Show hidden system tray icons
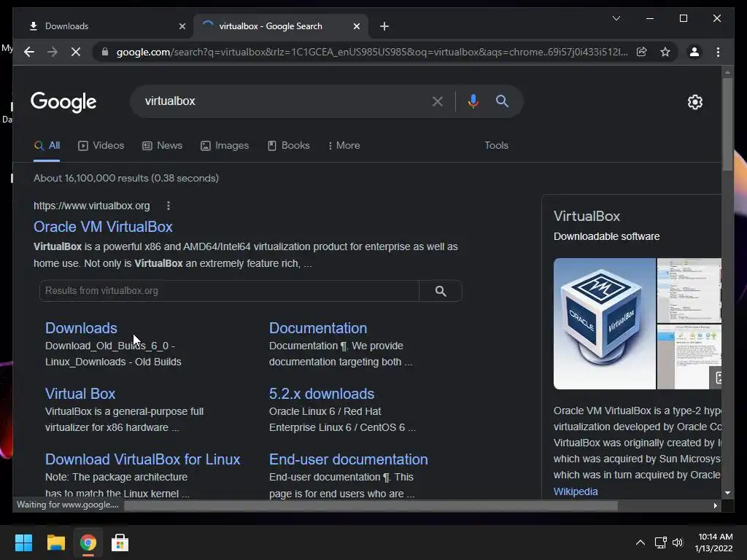 pos(640,542)
